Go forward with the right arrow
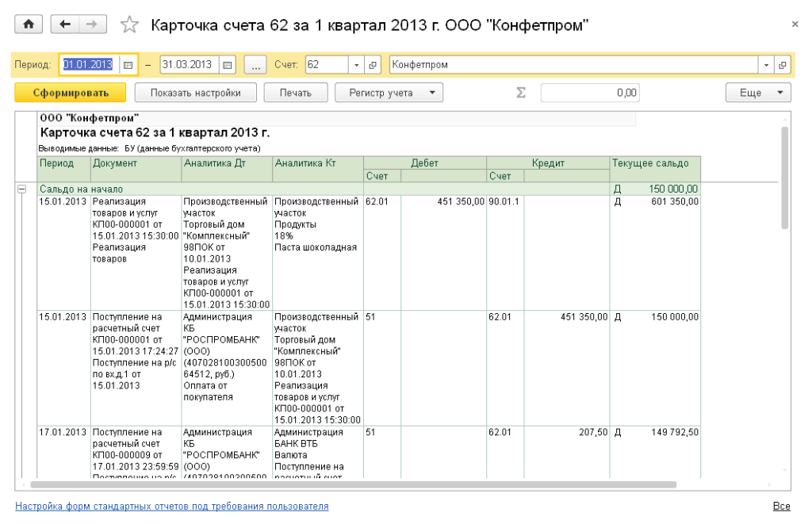The width and height of the screenshot is (812, 524). point(91,25)
